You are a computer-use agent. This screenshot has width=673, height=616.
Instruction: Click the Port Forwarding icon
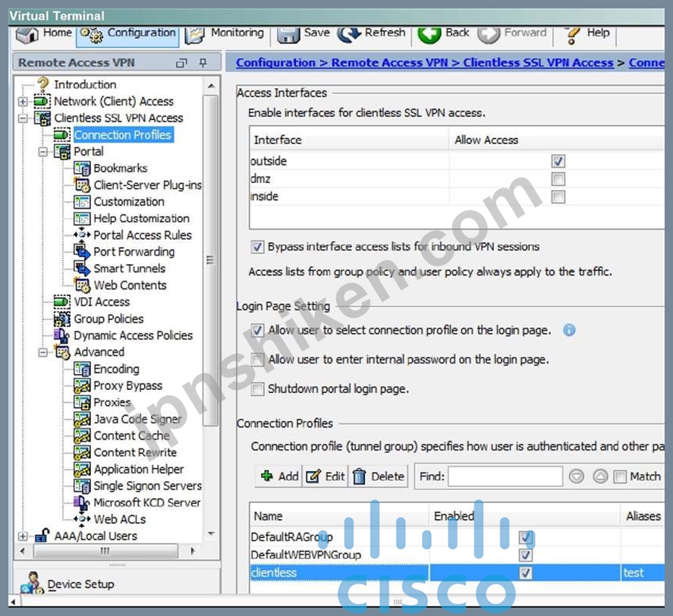[81, 252]
